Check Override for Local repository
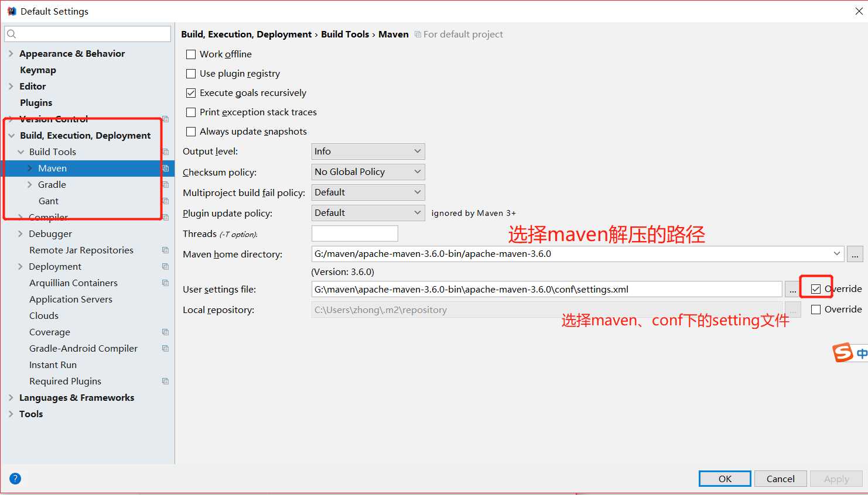The height and width of the screenshot is (495, 868). tap(816, 310)
